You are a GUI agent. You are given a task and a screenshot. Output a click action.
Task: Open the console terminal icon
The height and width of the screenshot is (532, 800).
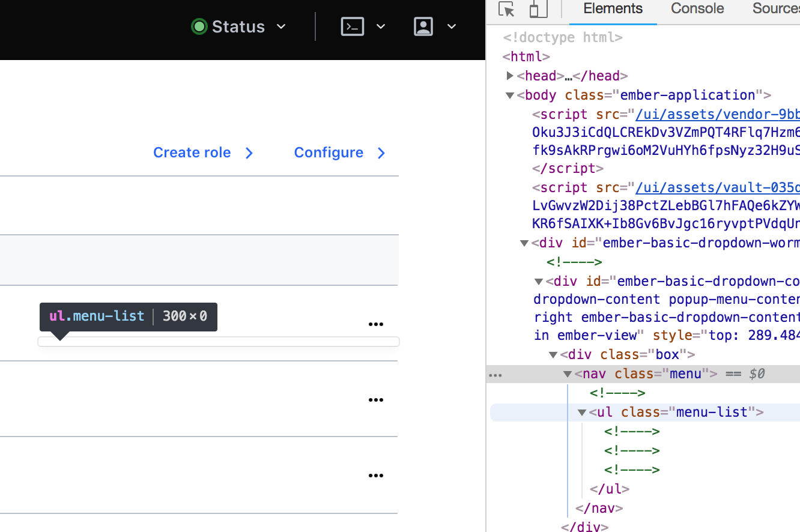(353, 26)
